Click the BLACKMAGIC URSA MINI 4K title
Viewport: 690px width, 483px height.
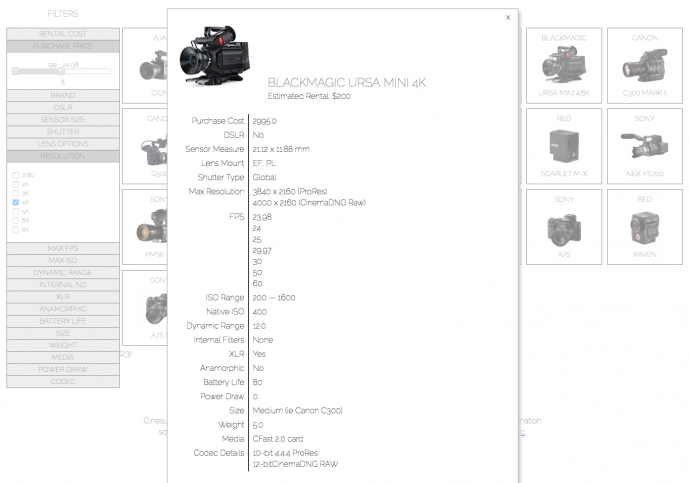347,83
